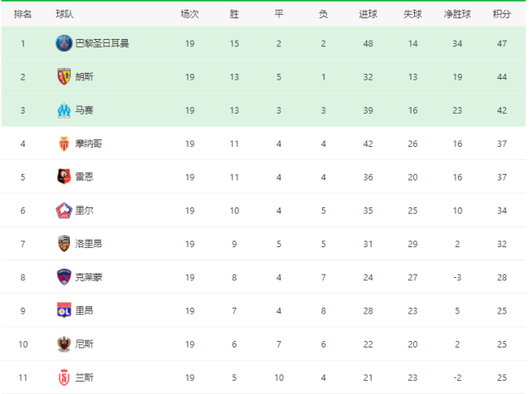This screenshot has height=394, width=532.
Task: Click the Rennes (雷恩) team badge
Action: coord(64,177)
